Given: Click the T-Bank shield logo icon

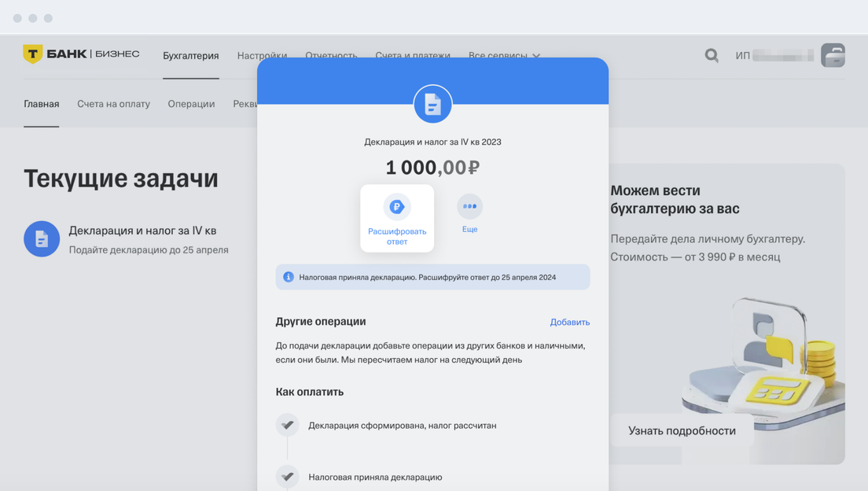Looking at the screenshot, I should point(33,54).
